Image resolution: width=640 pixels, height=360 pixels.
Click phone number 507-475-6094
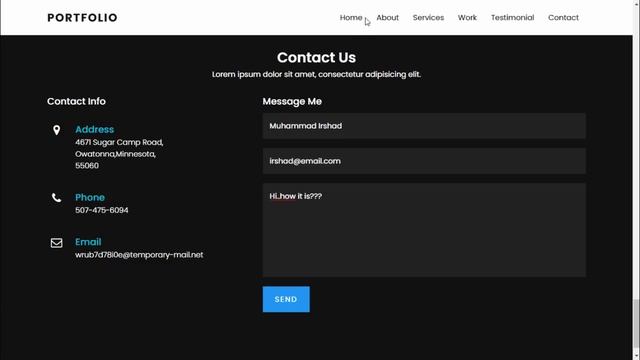(x=102, y=210)
